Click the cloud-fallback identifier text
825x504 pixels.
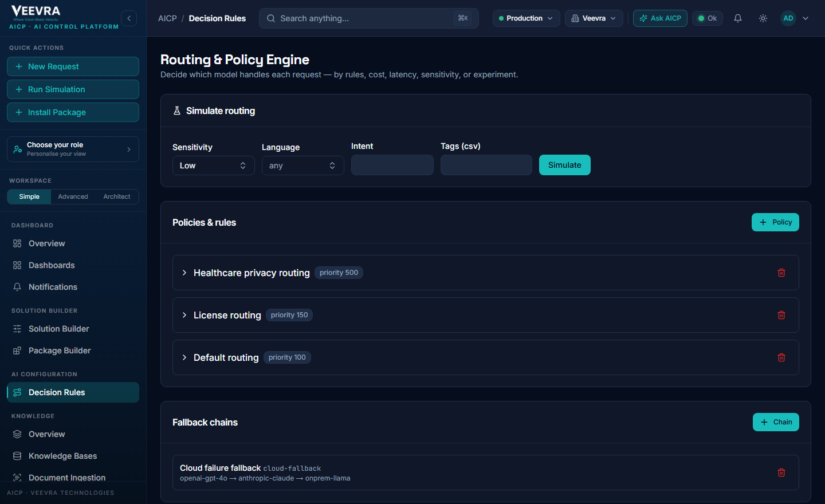pos(292,468)
